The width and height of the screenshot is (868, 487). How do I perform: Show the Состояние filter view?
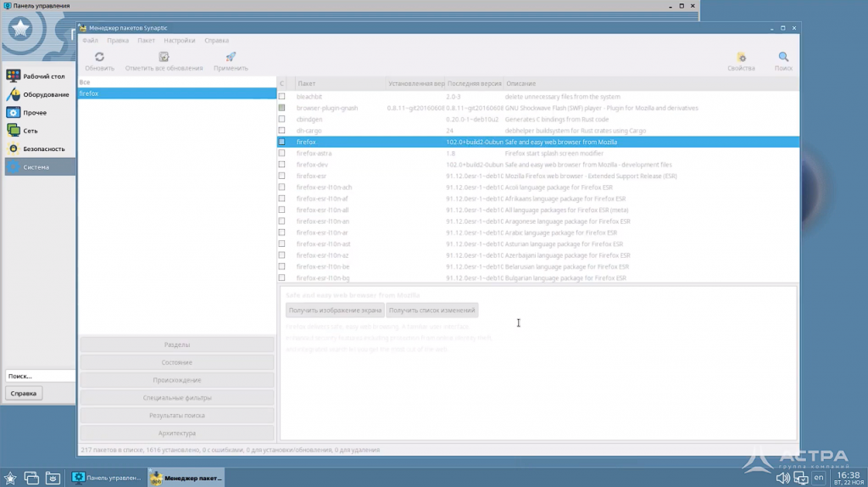[177, 362]
